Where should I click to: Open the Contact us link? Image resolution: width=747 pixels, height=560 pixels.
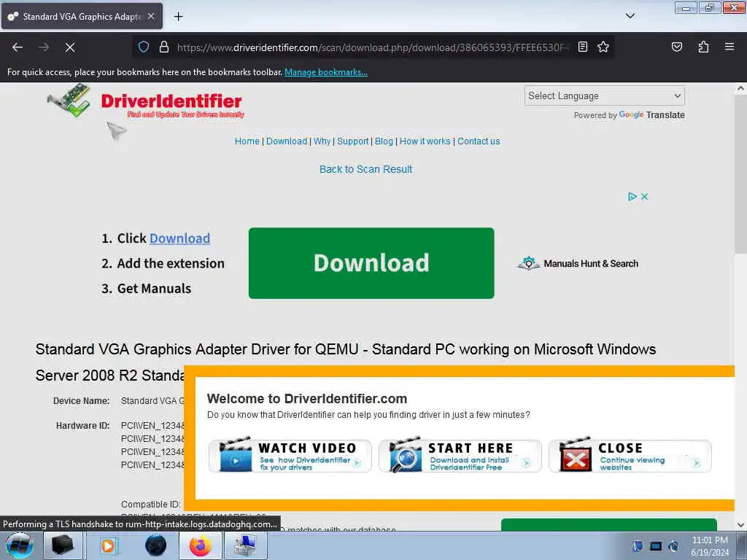tap(479, 141)
